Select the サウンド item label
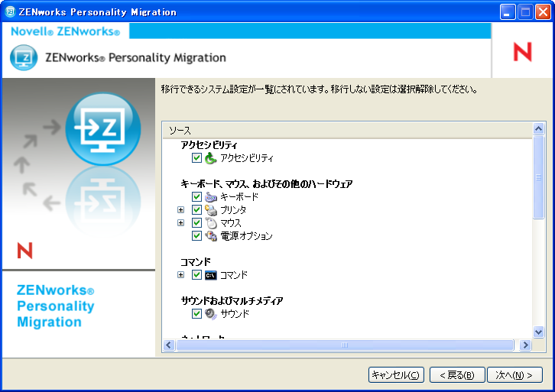The height and width of the screenshot is (392, 555). click(x=235, y=314)
